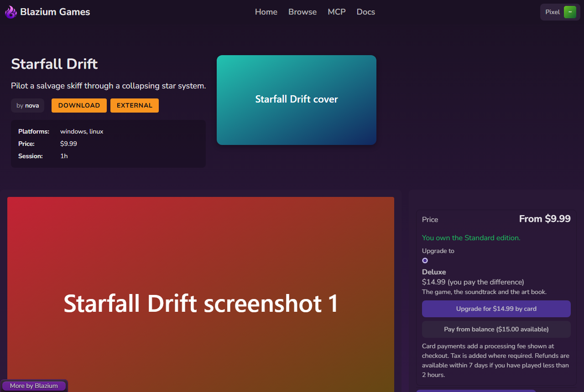Upgrade for $14.99 by card
Viewport: 584px width, 392px height.
(x=496, y=309)
